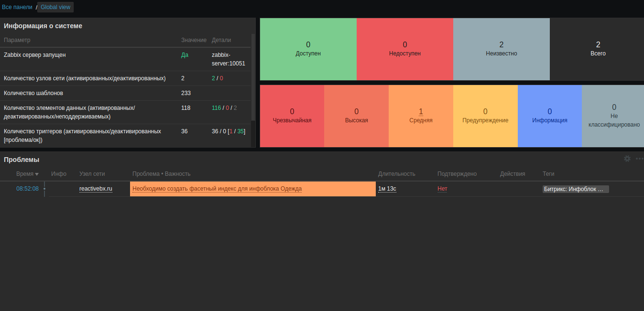Show the 1м 13с duration details
Viewport: 644px width, 311px height.
pos(387,189)
